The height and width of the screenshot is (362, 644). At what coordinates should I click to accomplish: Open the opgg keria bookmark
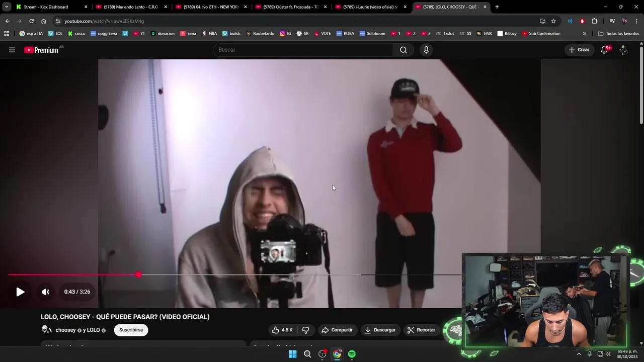(x=104, y=34)
